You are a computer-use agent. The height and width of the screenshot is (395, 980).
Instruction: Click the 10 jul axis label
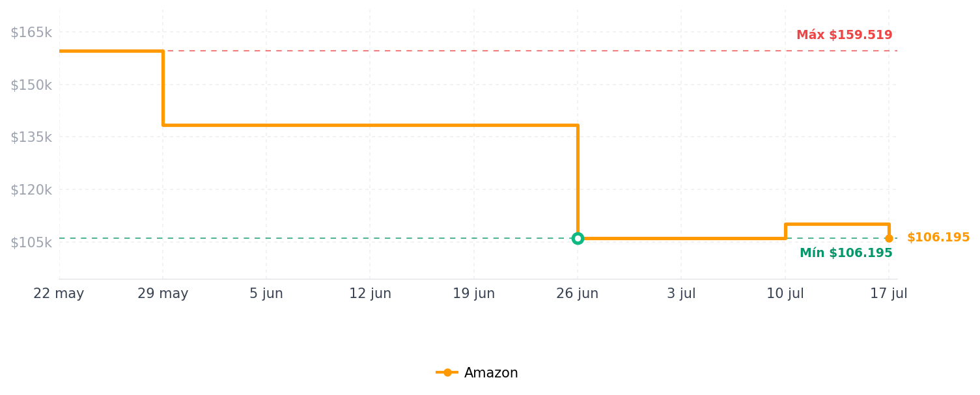point(785,294)
